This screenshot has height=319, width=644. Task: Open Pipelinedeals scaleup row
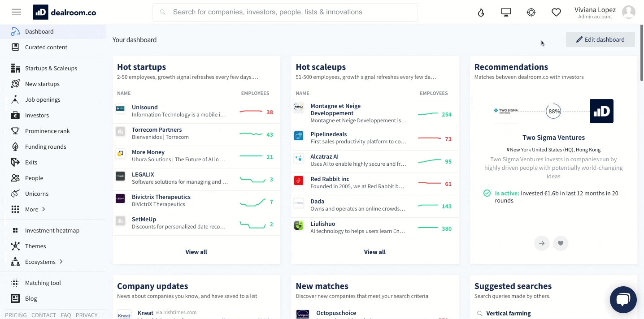click(375, 139)
